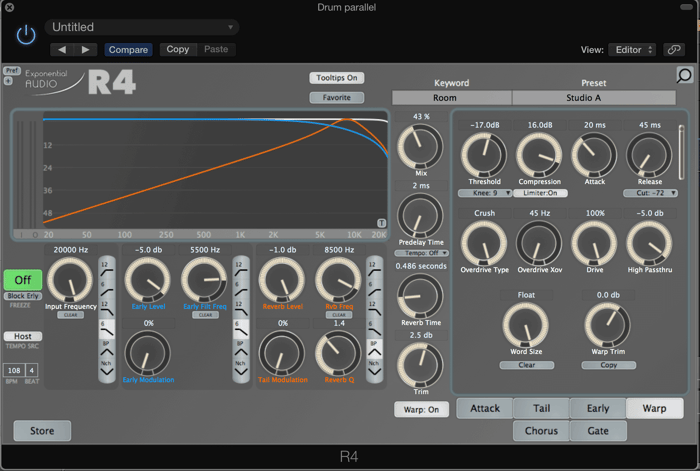Adjust the Reverb Time knob
Viewport: 700px width, 471px height.
(x=420, y=296)
